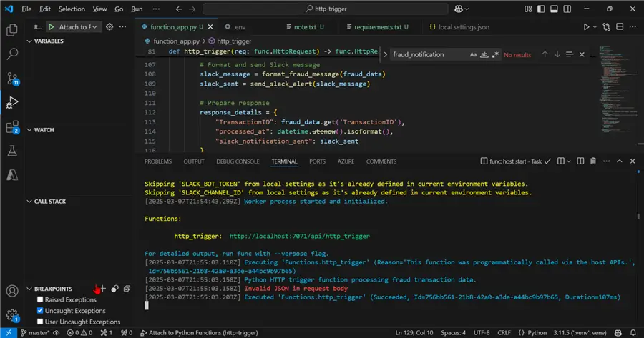This screenshot has height=338, width=644.
Task: Click Spaces: 4 indentation setting
Action: coord(454,333)
